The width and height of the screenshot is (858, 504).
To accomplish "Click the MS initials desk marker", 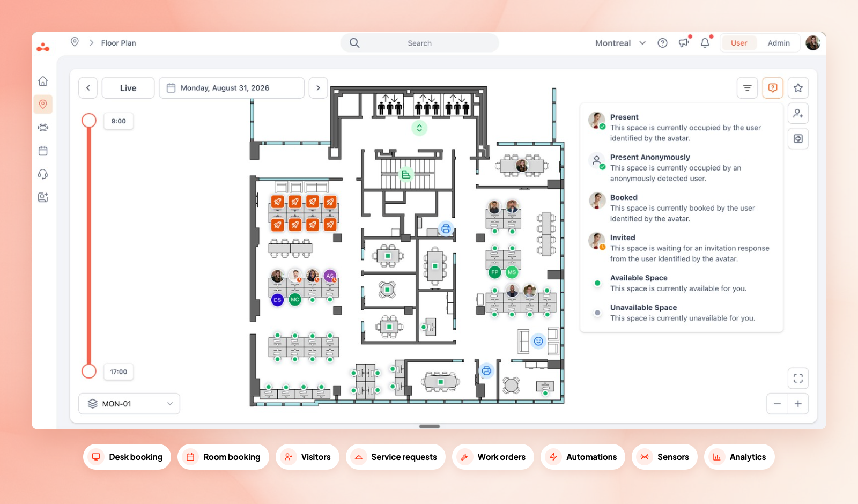I will (512, 272).
